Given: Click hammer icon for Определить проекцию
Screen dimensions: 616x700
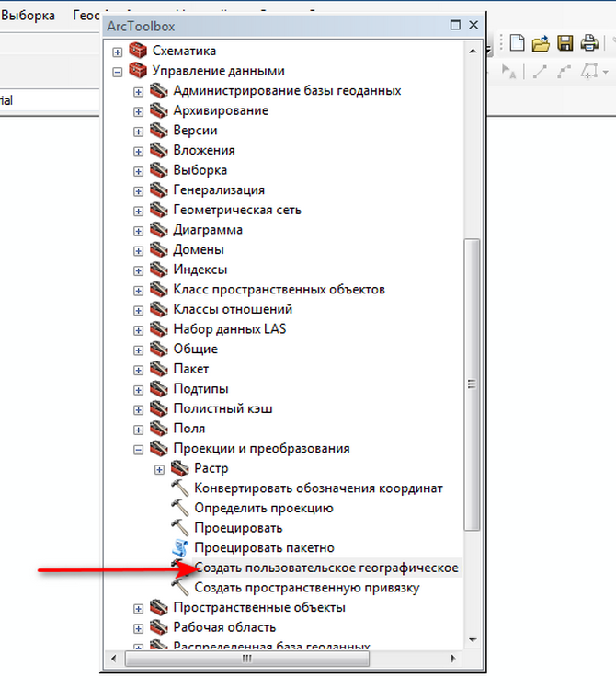Looking at the screenshot, I should click(x=180, y=508).
